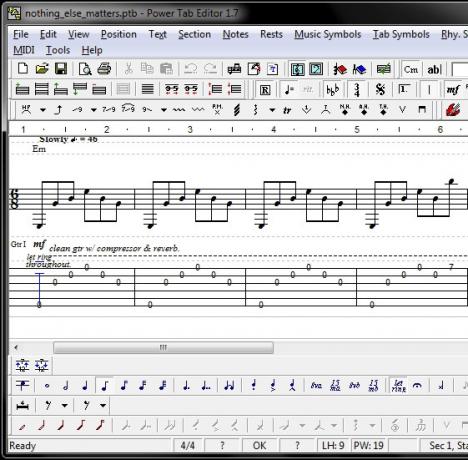
Task: Open the MIDI menu
Action: click(24, 50)
